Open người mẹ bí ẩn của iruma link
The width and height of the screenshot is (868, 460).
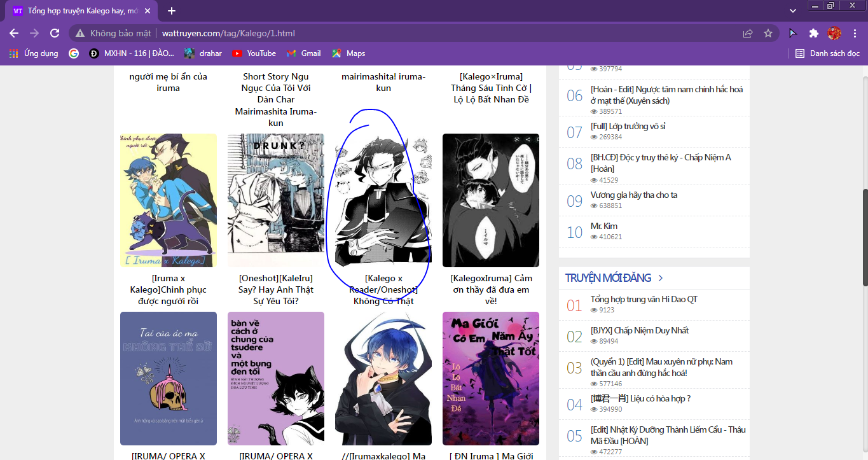pyautogui.click(x=169, y=82)
